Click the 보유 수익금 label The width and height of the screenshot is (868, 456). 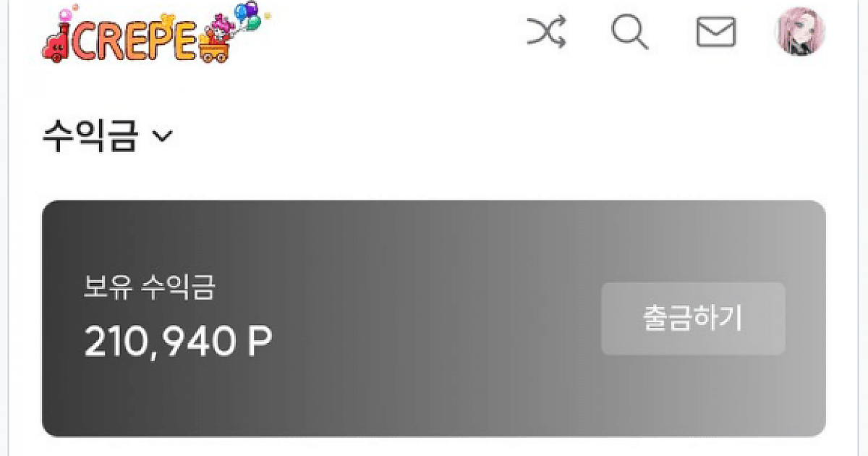tap(150, 288)
